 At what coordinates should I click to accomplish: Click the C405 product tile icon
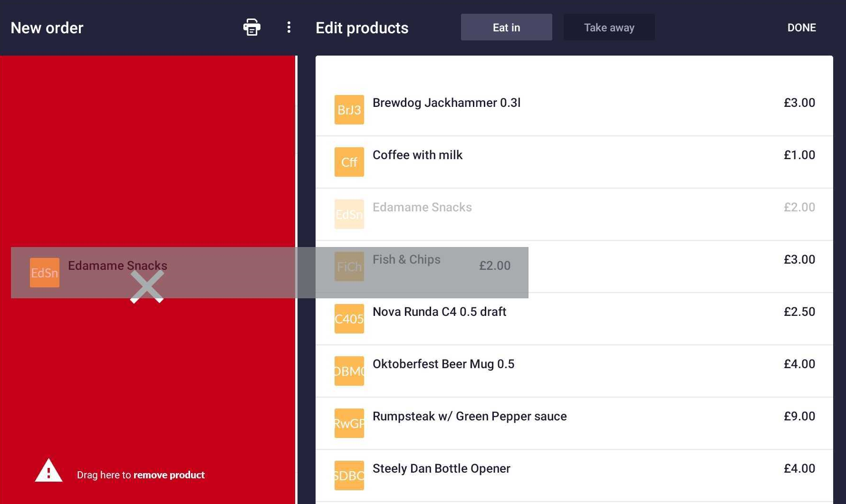349,319
